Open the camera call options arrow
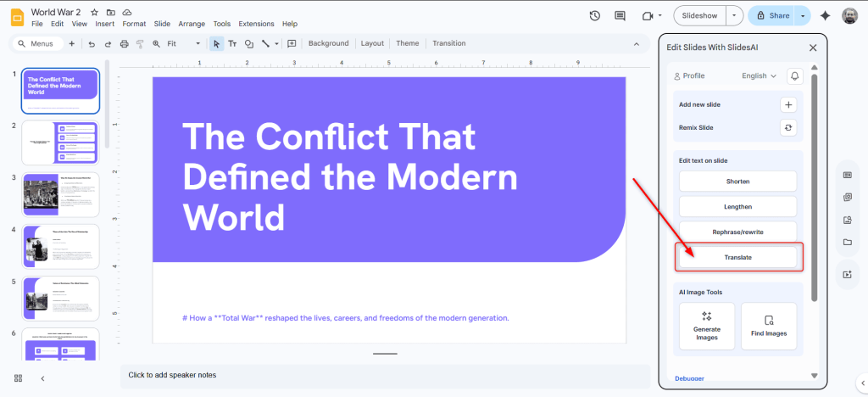This screenshot has height=397, width=868. click(x=659, y=16)
